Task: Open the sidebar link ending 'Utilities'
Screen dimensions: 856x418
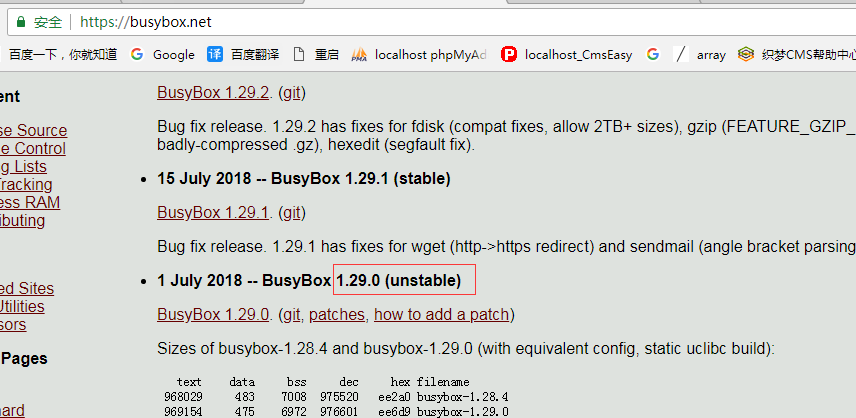Action: (x=22, y=307)
